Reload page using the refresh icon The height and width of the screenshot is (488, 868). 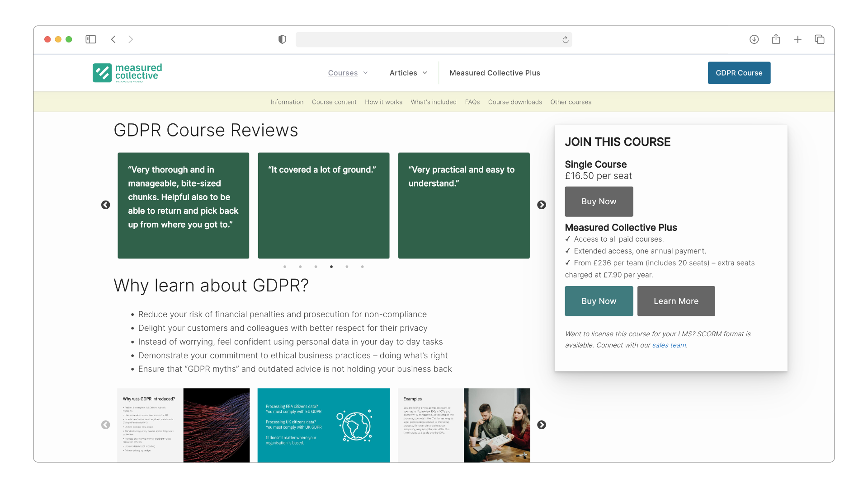(x=565, y=40)
